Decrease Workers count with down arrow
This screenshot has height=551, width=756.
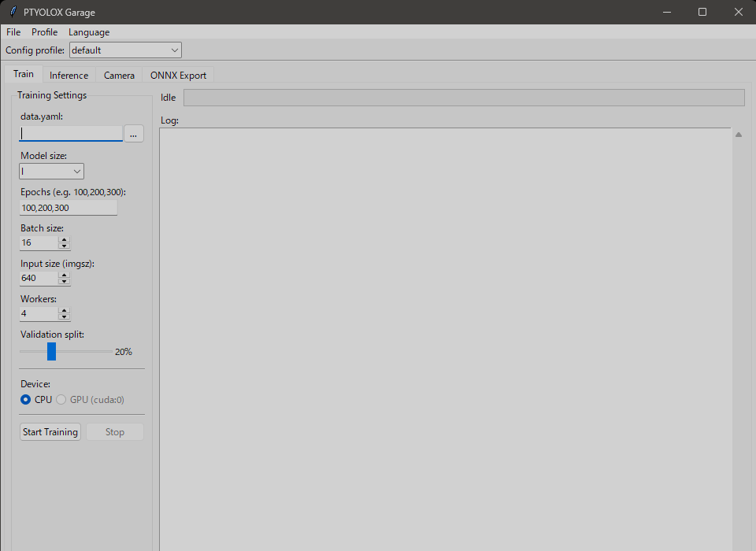coord(64,317)
